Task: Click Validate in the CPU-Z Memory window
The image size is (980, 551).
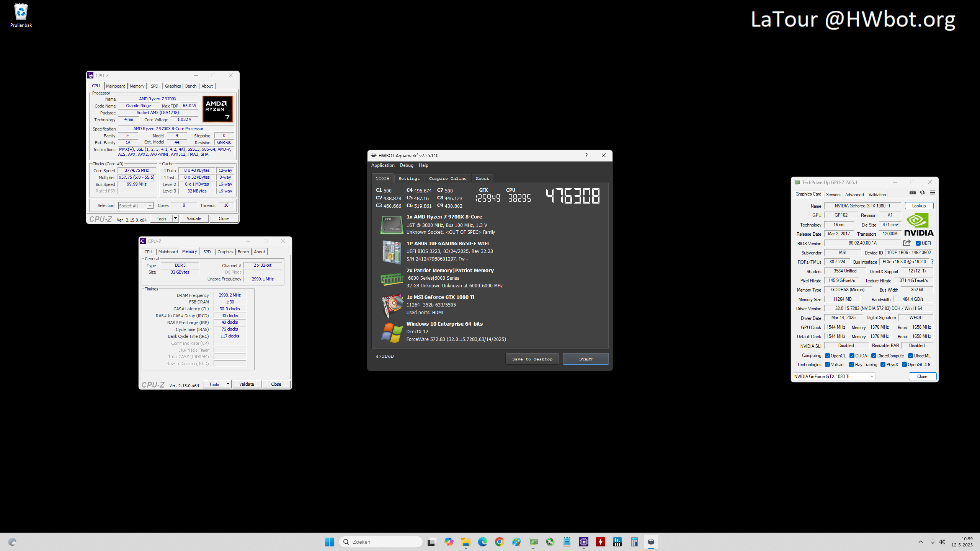Action: [247, 384]
